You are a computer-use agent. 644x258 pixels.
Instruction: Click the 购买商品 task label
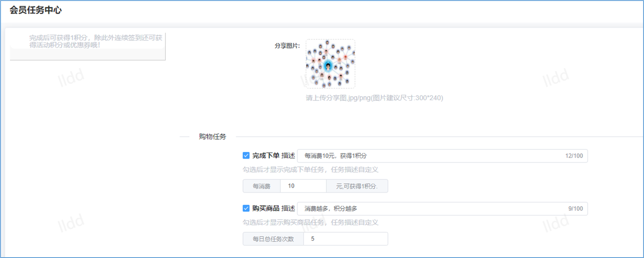click(266, 208)
